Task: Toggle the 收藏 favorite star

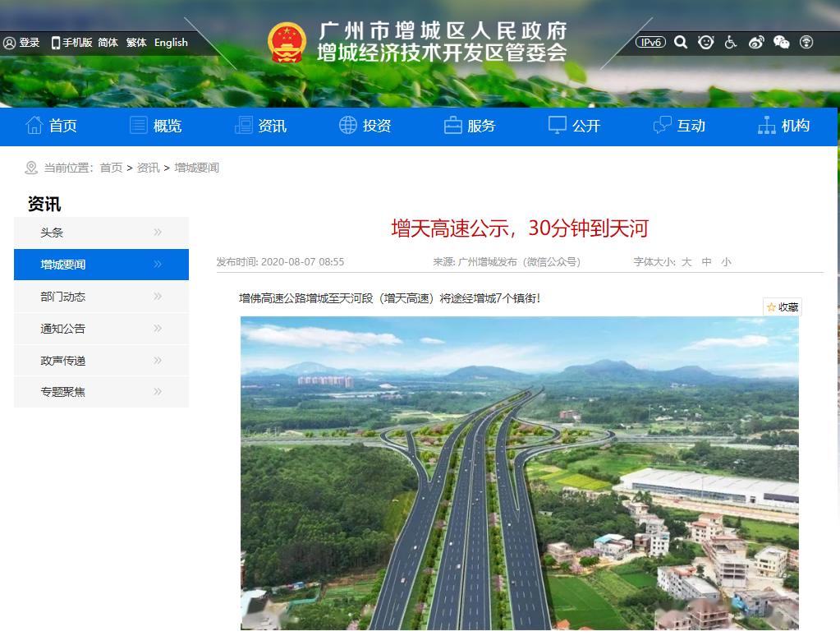Action: pyautogui.click(x=781, y=306)
